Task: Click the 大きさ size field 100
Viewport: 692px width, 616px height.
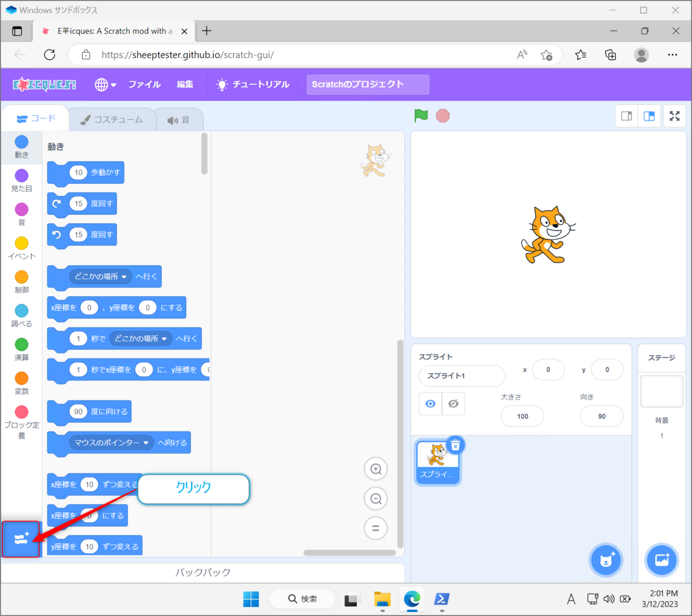Action: pos(522,416)
